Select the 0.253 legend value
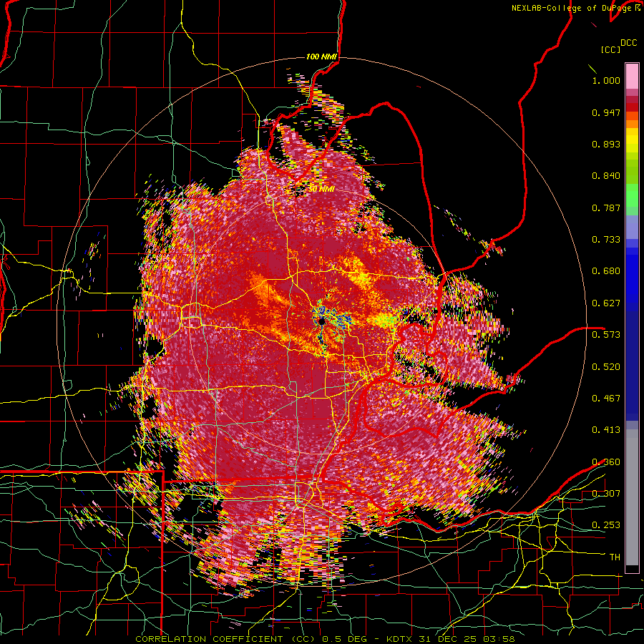 (606, 525)
